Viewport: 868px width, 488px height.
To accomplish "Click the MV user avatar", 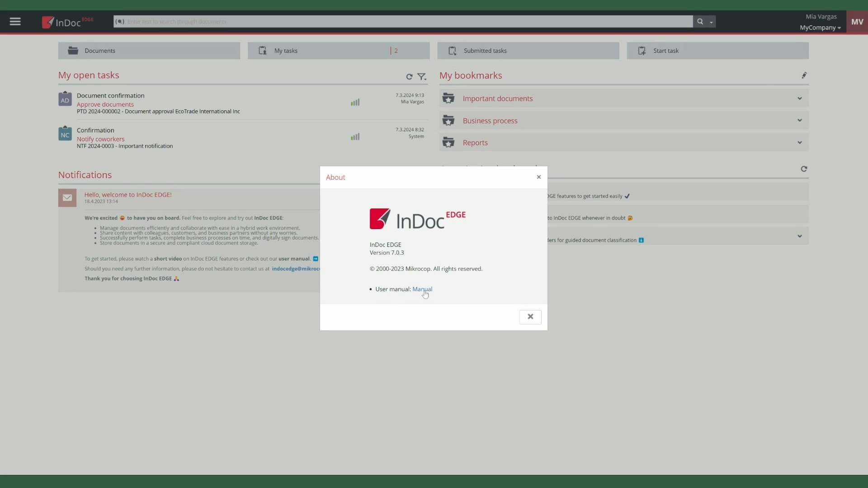I will tap(857, 22).
